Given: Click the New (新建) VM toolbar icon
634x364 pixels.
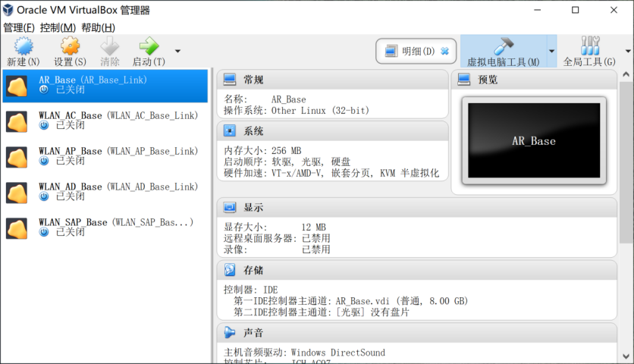Looking at the screenshot, I should click(24, 46).
